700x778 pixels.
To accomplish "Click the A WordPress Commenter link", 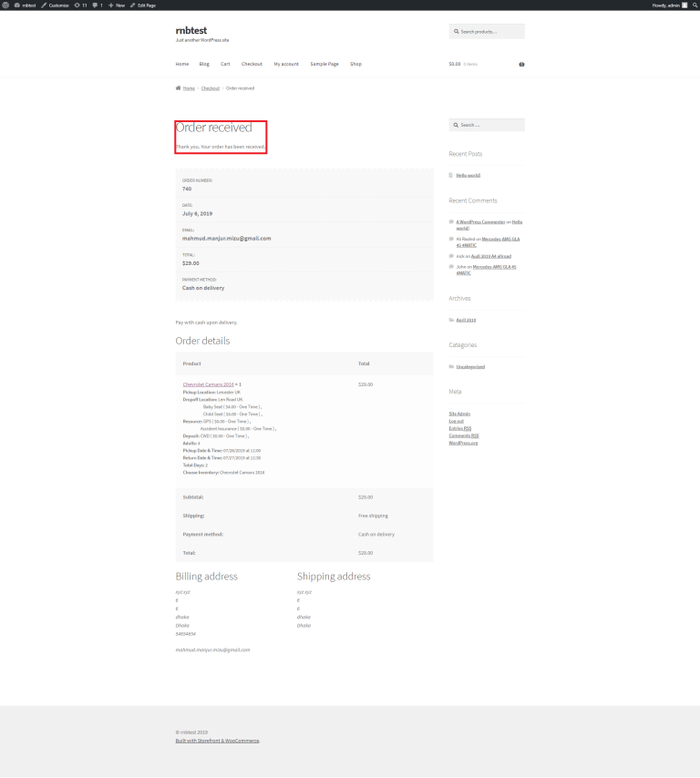I will coord(480,221).
